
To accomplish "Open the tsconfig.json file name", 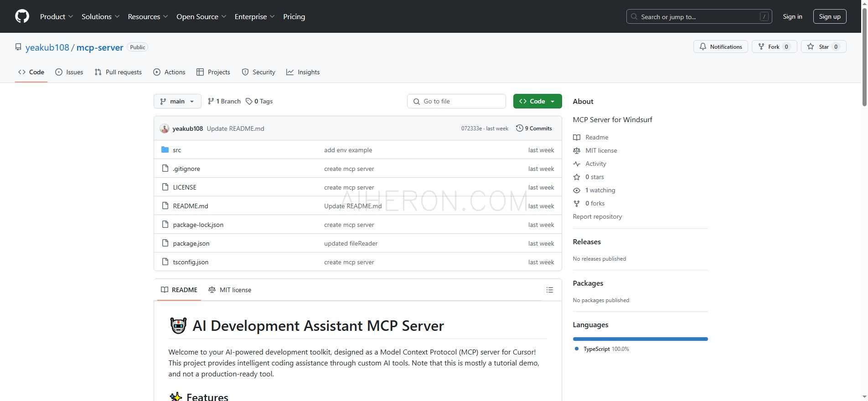I will (x=191, y=262).
